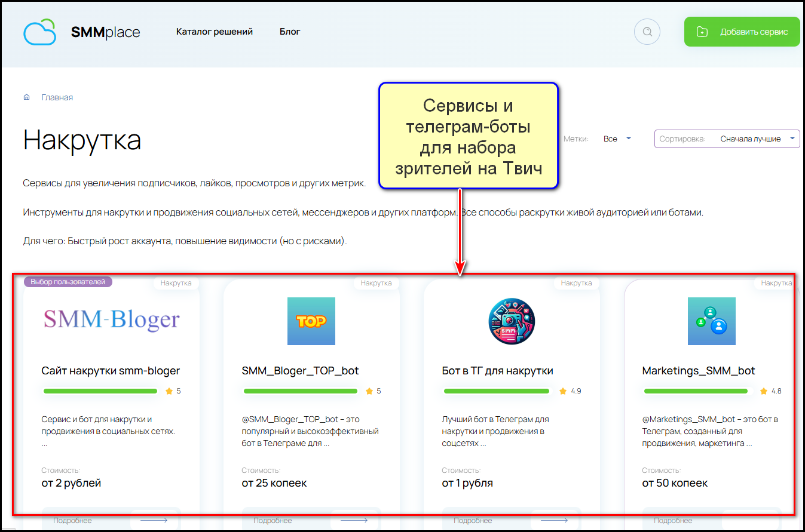Open the Сайт накрутки smm-bloger title
The width and height of the screenshot is (805, 532).
111,371
